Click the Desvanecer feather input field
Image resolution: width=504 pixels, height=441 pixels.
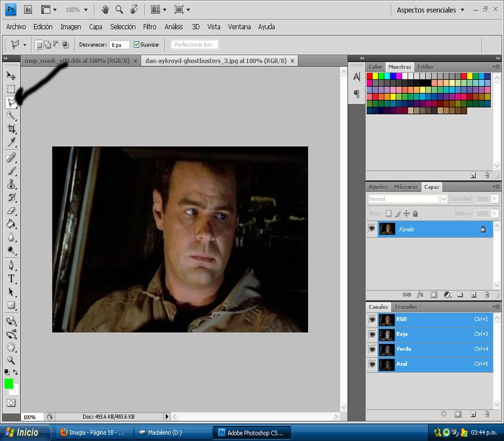[119, 45]
